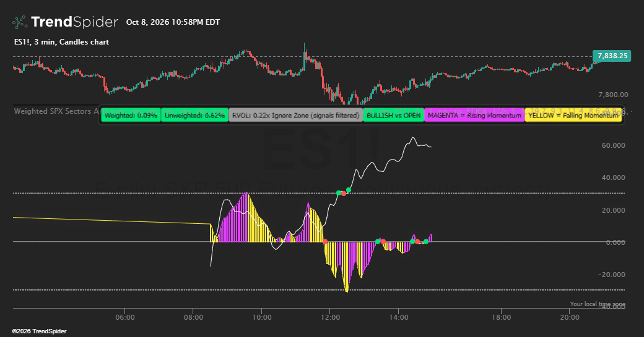Click the red signal dot on the upper dotted line
Image resolution: width=644 pixels, height=337 pixels.
pyautogui.click(x=344, y=194)
